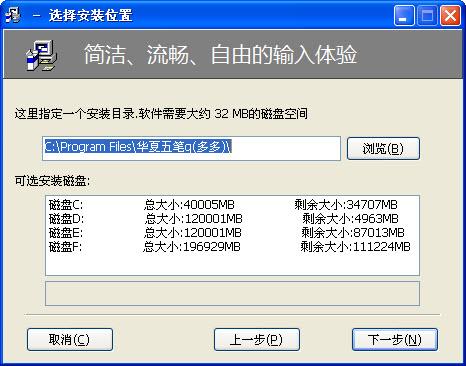Click 剩余大小:4963MB value
This screenshot has height=366, width=466.
[x=350, y=219]
